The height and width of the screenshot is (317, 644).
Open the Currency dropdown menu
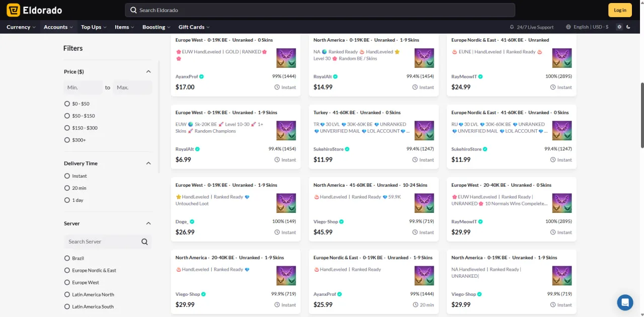click(21, 27)
